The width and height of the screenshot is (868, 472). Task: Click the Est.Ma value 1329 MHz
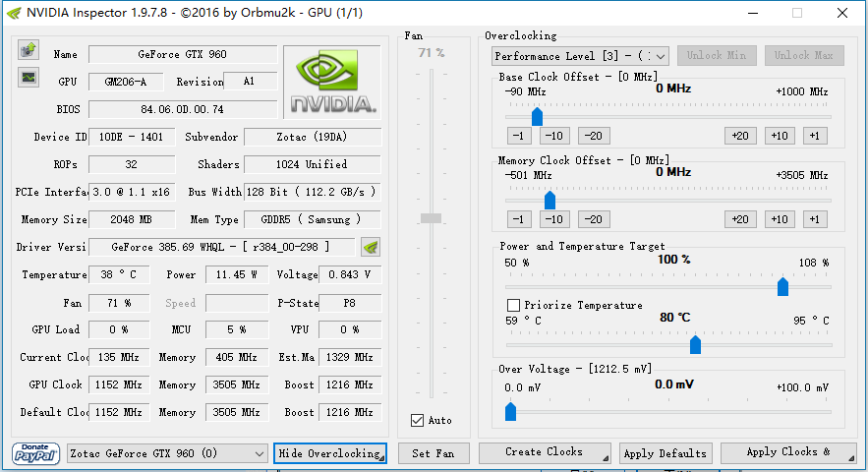350,357
